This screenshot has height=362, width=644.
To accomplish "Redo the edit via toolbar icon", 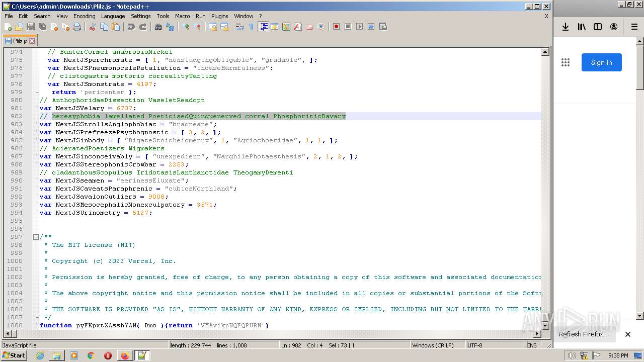I will pos(143,27).
